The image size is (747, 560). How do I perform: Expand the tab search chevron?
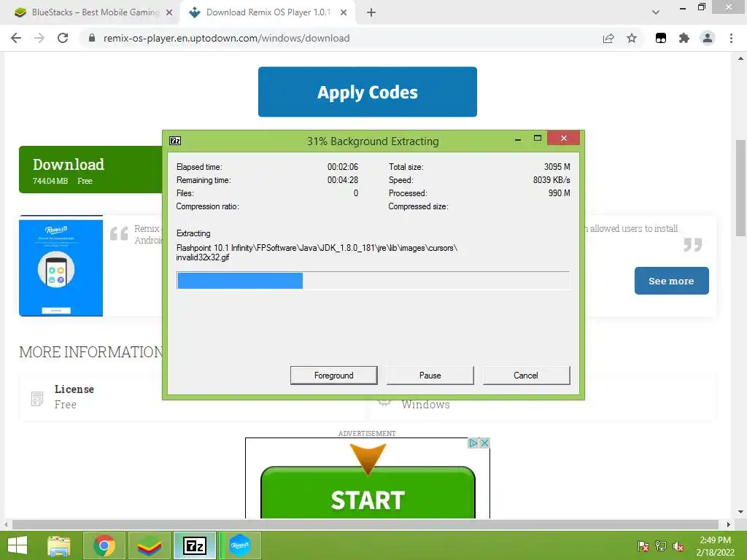pos(656,12)
